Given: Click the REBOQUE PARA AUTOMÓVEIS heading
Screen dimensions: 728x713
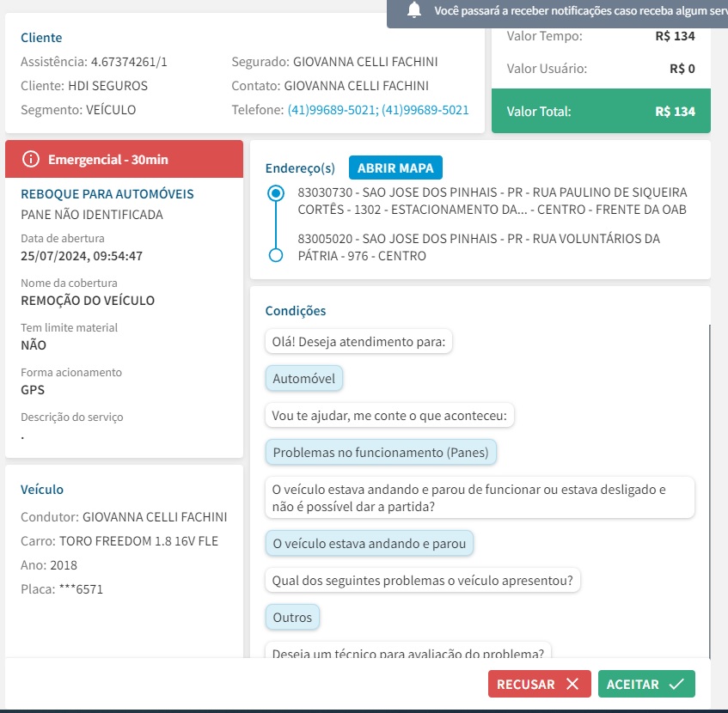Looking at the screenshot, I should 107,194.
